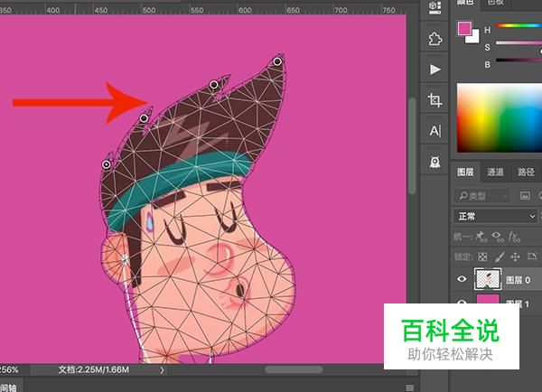The width and height of the screenshot is (542, 392).
Task: Select the puppet pin on second hair spike
Action: pyautogui.click(x=214, y=84)
